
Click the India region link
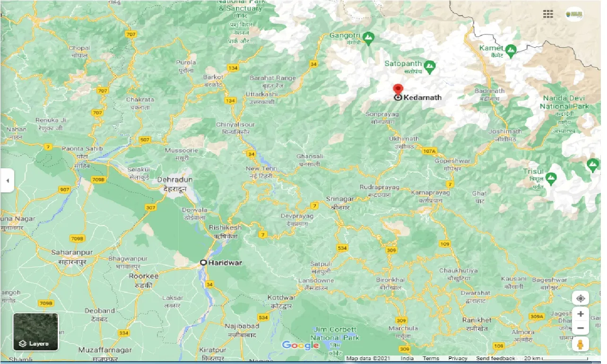[407, 359]
